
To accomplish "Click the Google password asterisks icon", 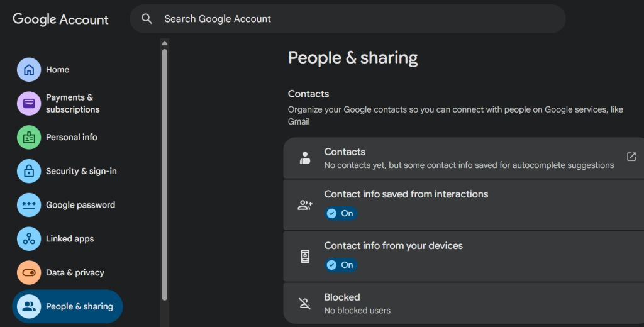I will [29, 204].
